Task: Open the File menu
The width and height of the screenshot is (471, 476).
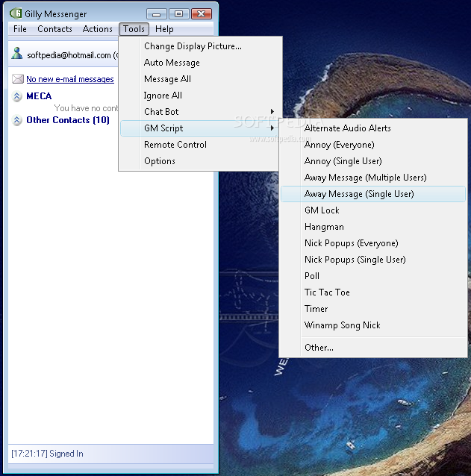Action: point(20,29)
